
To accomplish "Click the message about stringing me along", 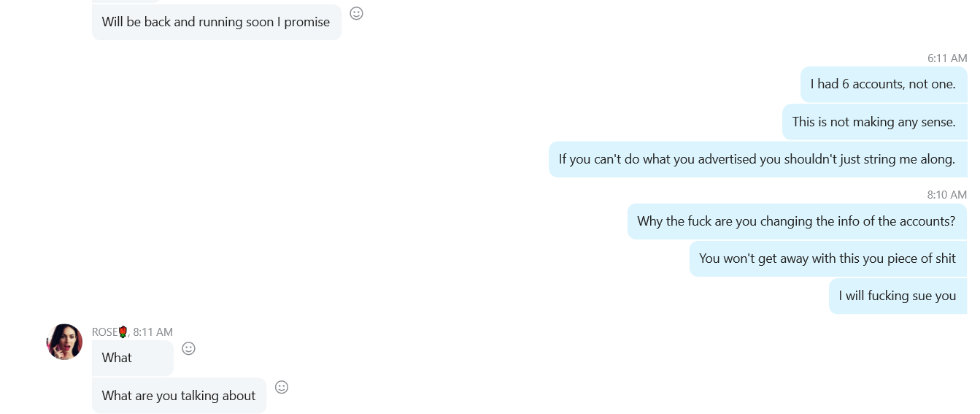I will (757, 159).
